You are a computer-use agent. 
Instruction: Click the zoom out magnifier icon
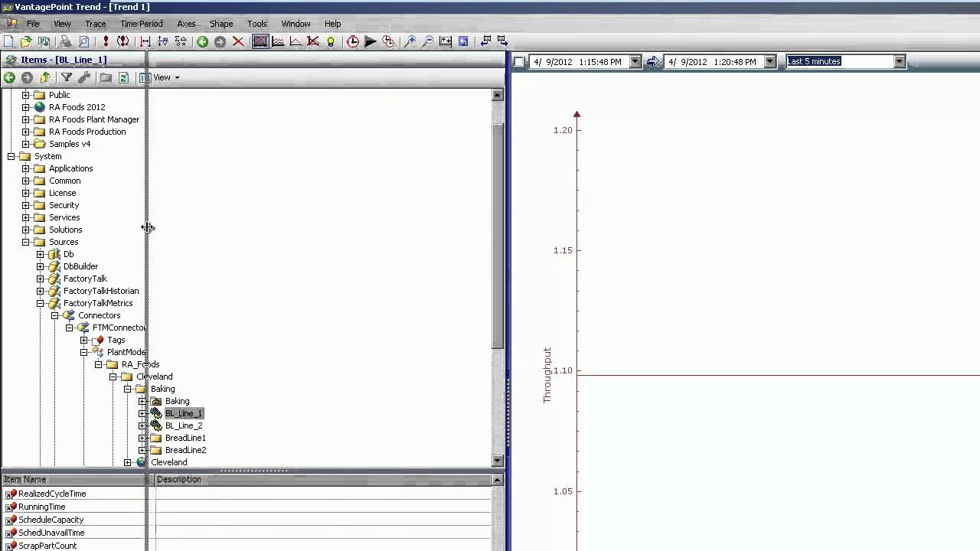coord(428,41)
